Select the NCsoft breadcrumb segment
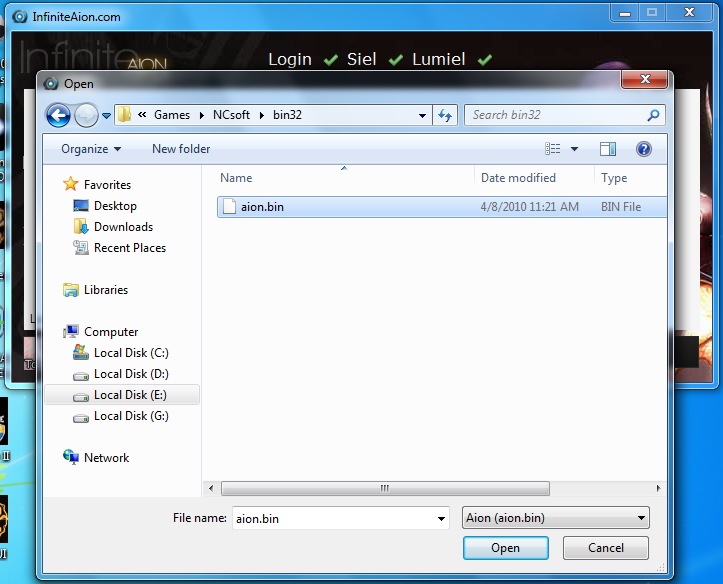Screen dimensions: 723x584 tap(231, 115)
